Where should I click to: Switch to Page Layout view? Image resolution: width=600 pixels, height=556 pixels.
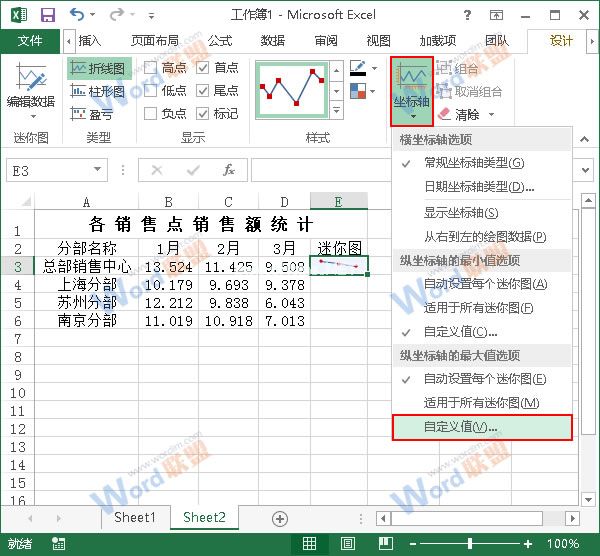click(347, 543)
